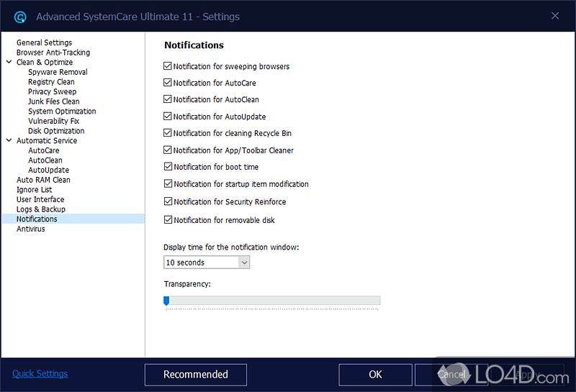Click the Transparency slider handle
The height and width of the screenshot is (392, 576).
(x=166, y=301)
